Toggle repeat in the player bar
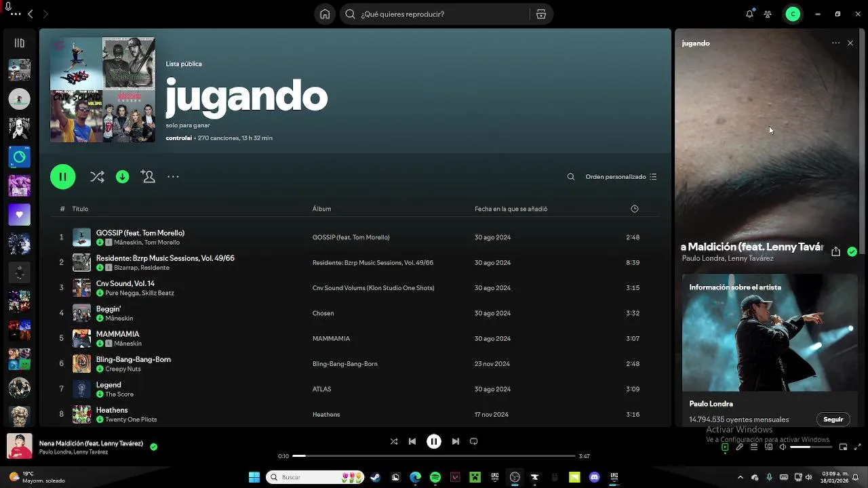This screenshot has height=488, width=868. click(474, 441)
